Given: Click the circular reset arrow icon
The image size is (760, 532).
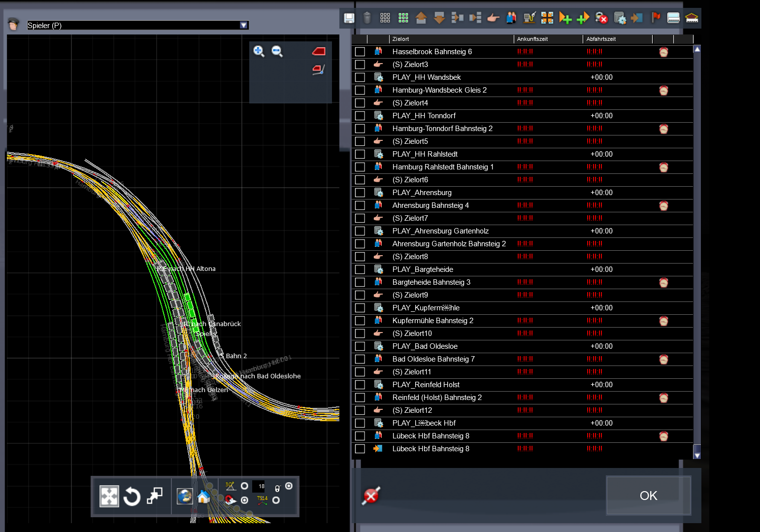Looking at the screenshot, I should coord(132,496).
